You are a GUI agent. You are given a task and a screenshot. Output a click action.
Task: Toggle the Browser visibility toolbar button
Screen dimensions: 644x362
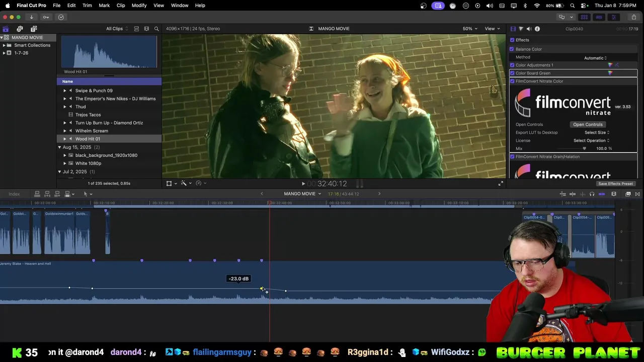584,17
